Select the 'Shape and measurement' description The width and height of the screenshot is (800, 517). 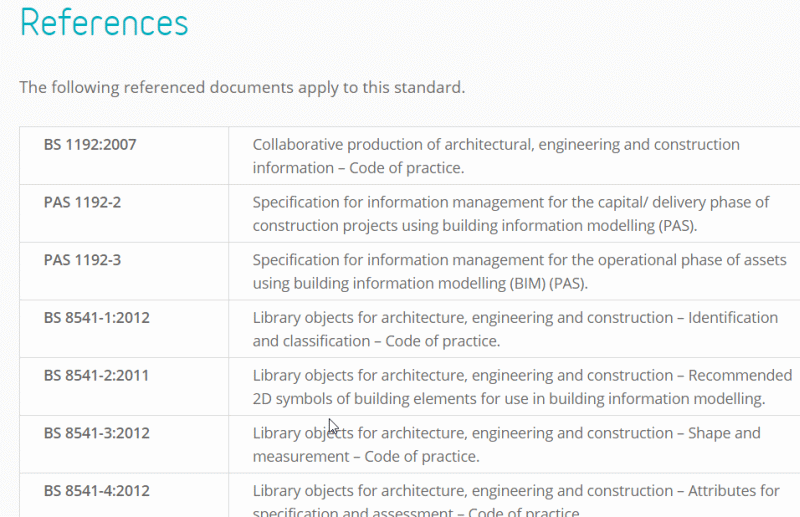(x=507, y=445)
